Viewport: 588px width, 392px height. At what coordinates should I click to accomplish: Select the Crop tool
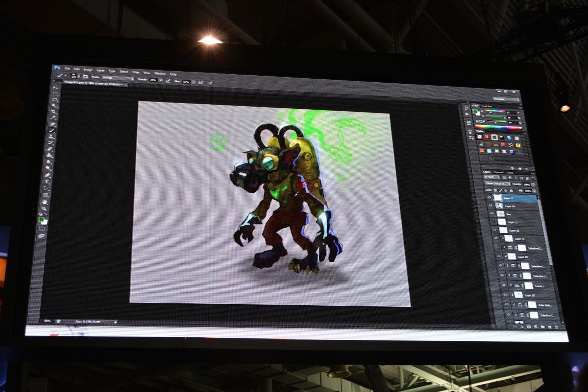click(54, 112)
